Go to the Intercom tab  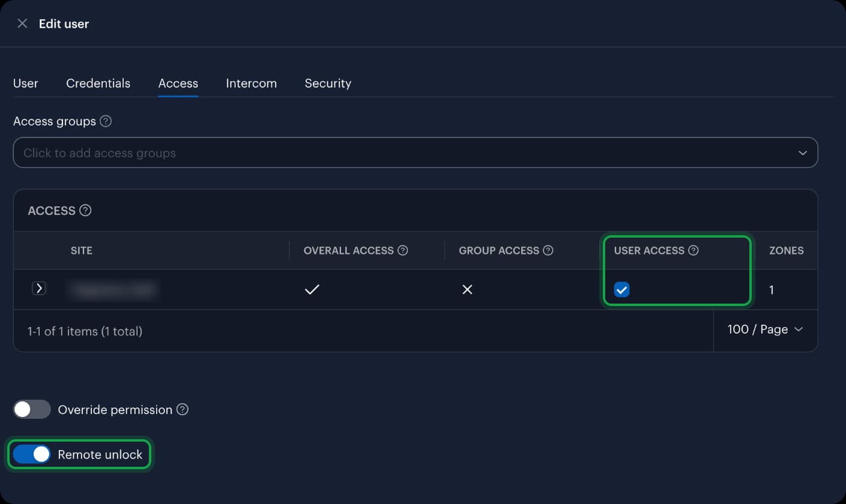pyautogui.click(x=251, y=83)
